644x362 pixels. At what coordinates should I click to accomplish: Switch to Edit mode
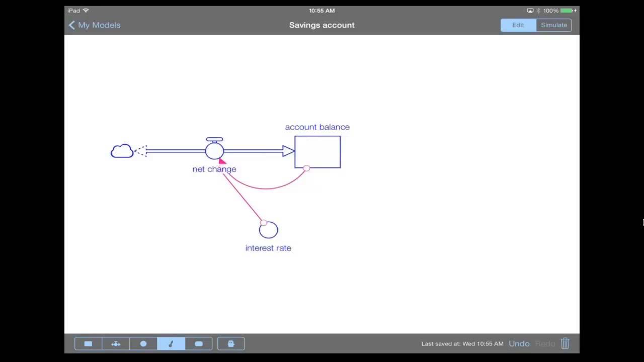coord(518,25)
